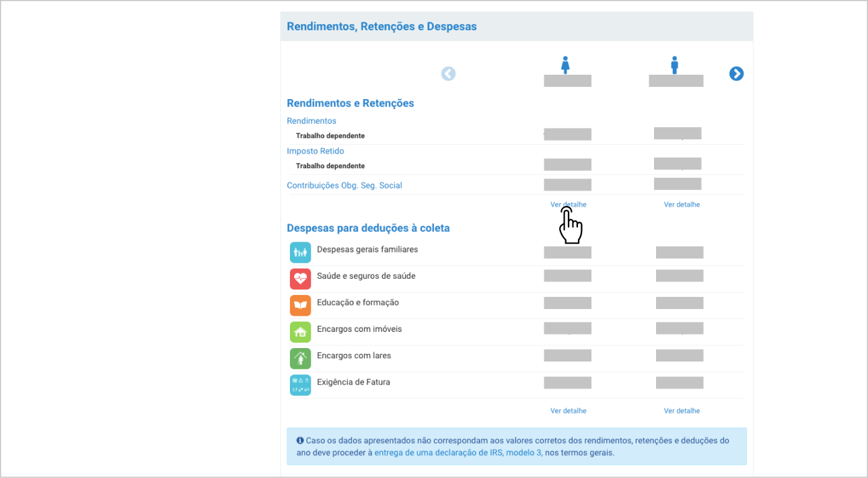The image size is (868, 478).
Task: Open expenses Ver detalhe in male taxpayer column
Action: pyautogui.click(x=682, y=411)
